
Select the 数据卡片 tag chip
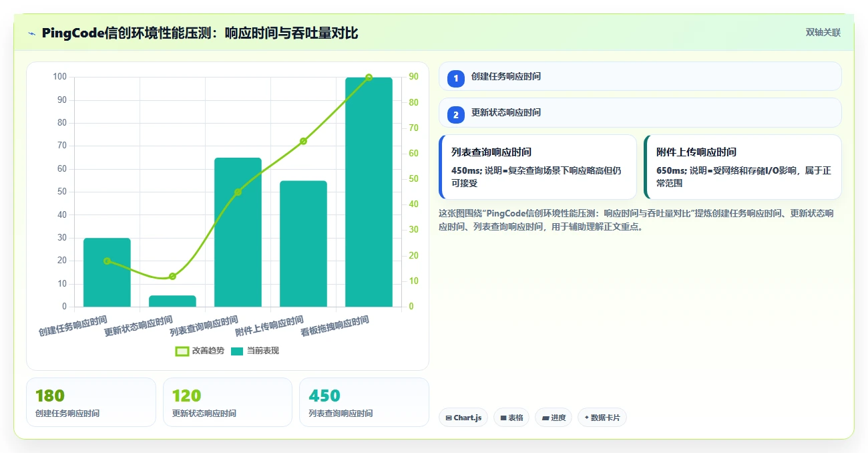(x=602, y=418)
